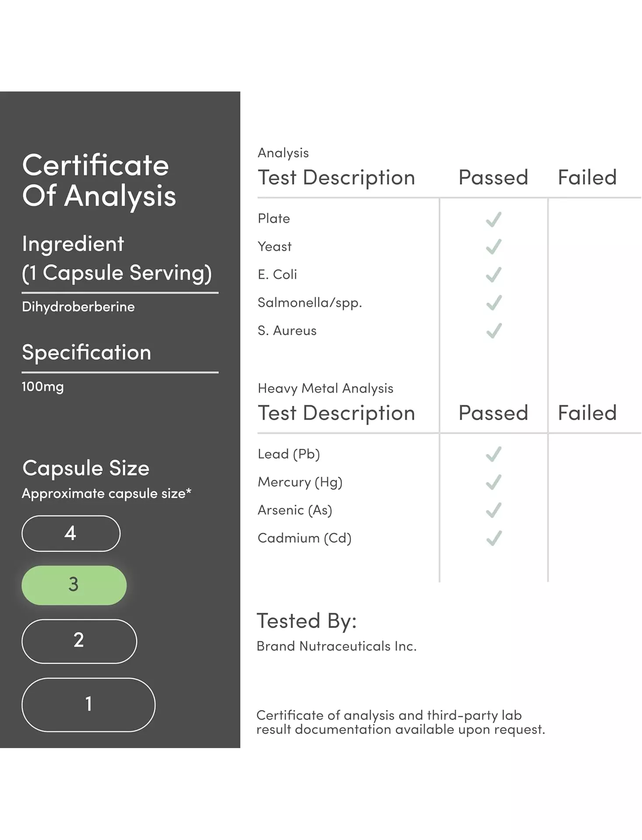Click the S. Aureus passed checkmark
The height and width of the screenshot is (840, 642).
click(x=494, y=331)
